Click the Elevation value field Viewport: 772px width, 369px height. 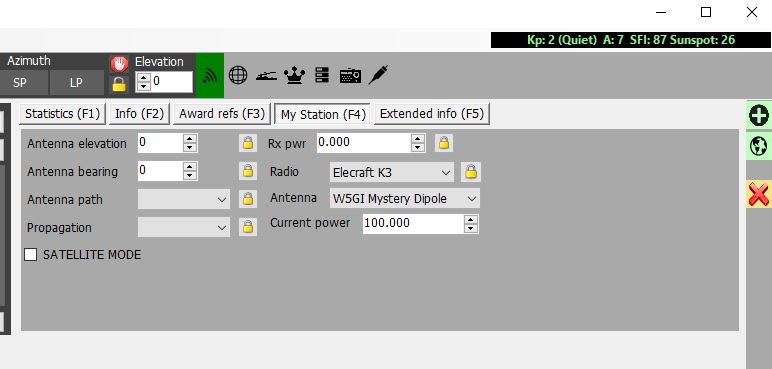tap(172, 82)
